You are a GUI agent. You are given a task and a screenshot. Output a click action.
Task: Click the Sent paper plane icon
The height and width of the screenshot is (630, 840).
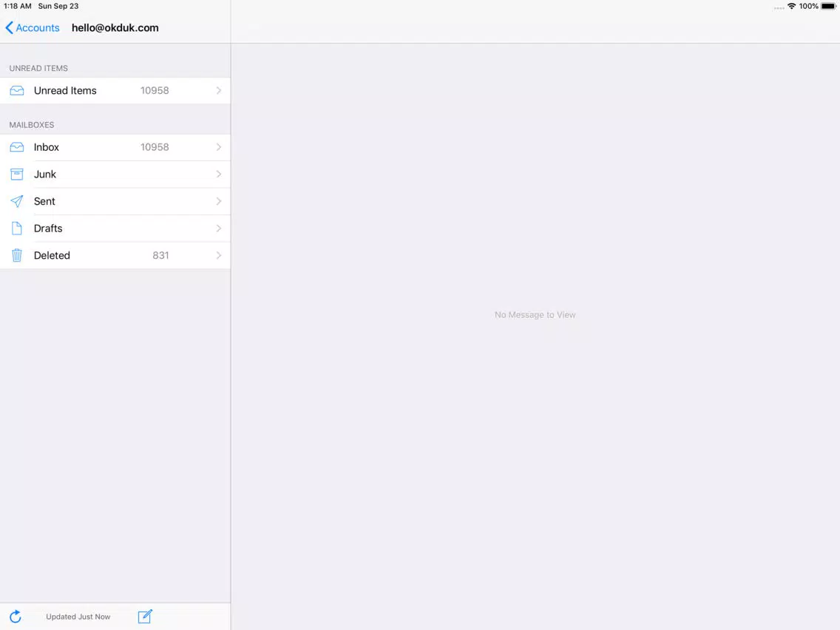point(16,201)
